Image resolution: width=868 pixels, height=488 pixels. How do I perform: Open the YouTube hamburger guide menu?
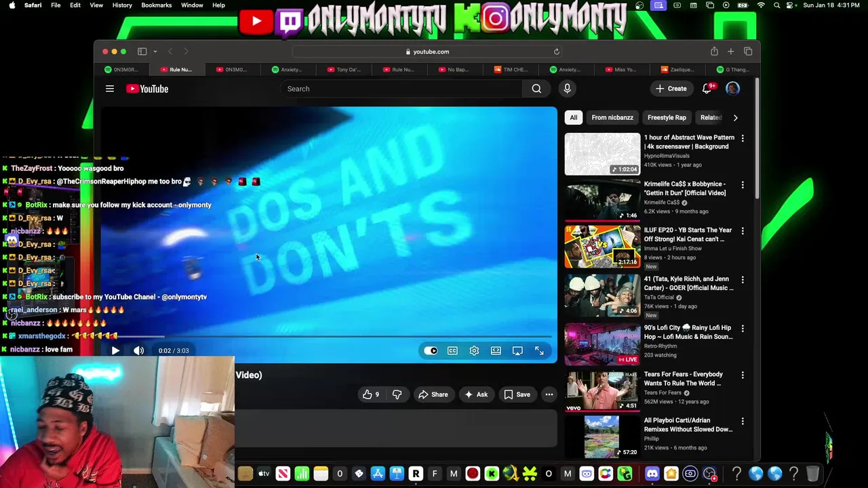pyautogui.click(x=109, y=89)
